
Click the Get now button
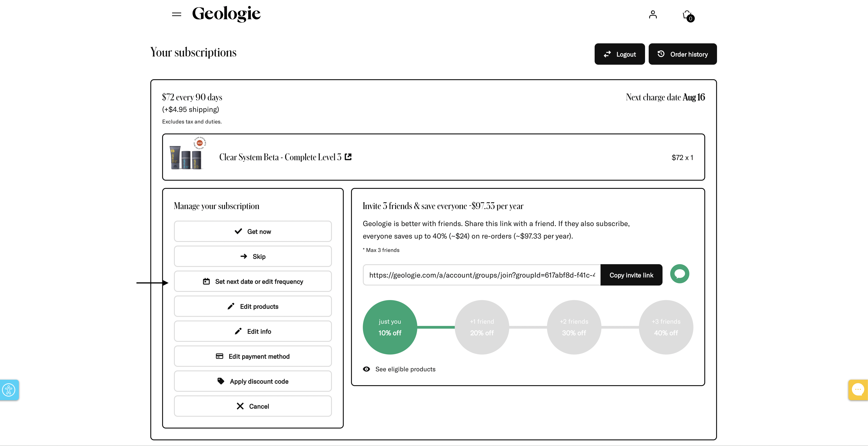253,232
